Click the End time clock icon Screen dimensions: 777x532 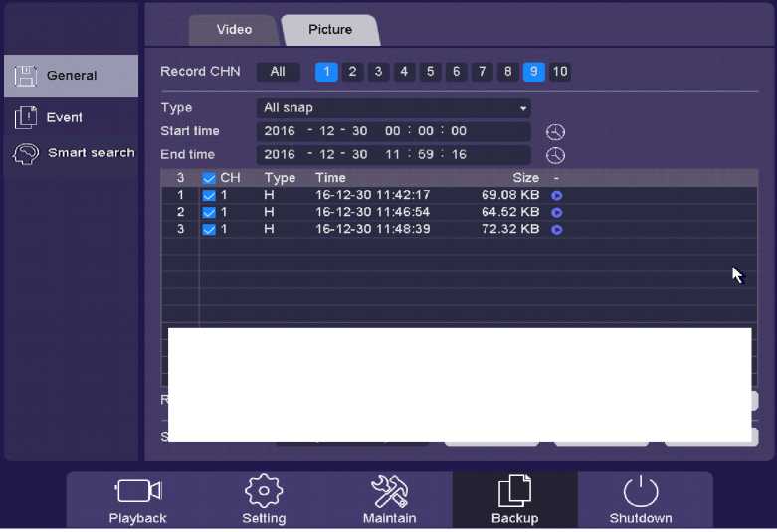555,155
